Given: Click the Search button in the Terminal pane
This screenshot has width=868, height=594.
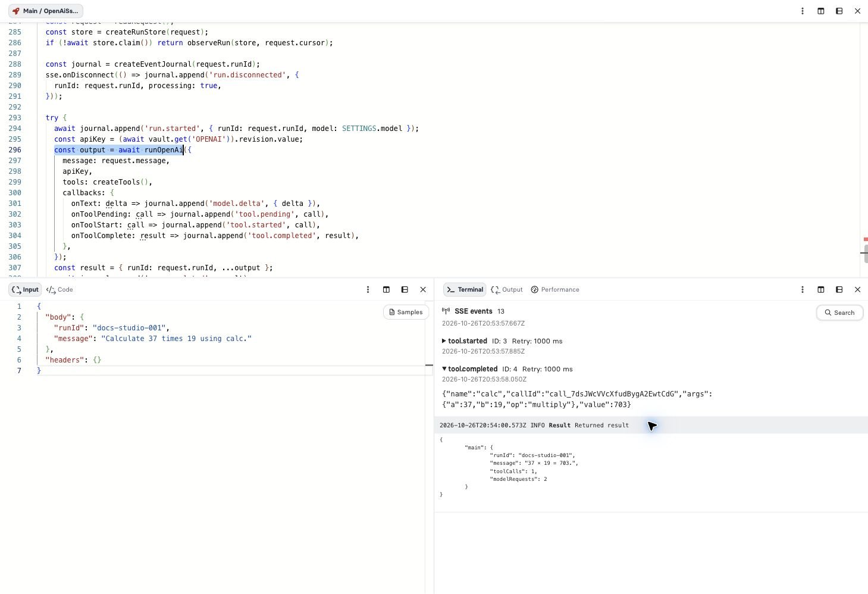Looking at the screenshot, I should pyautogui.click(x=839, y=312).
